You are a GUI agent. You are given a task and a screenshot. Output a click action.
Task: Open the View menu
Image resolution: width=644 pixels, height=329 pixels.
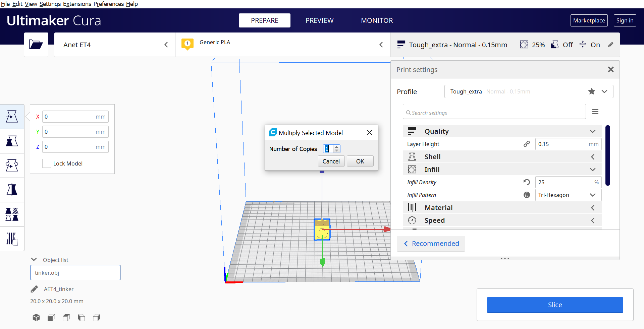coord(31,4)
